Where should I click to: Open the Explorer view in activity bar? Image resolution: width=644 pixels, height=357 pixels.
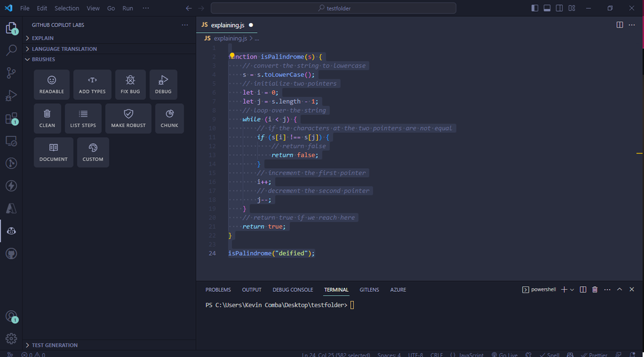coord(11,28)
